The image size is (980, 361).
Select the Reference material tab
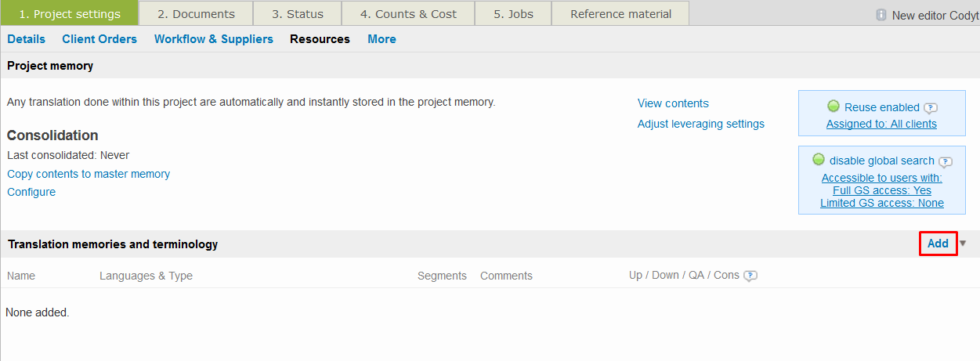pos(620,14)
